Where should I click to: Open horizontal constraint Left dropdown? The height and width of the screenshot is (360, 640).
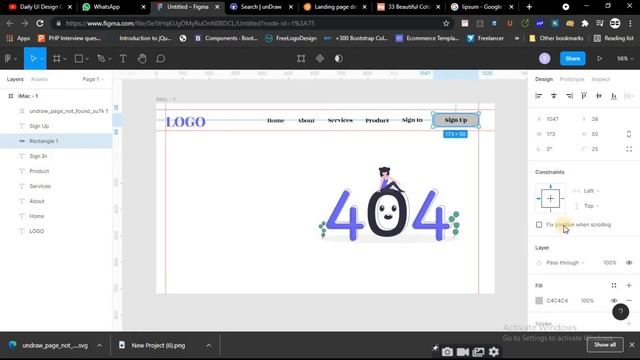click(x=591, y=191)
